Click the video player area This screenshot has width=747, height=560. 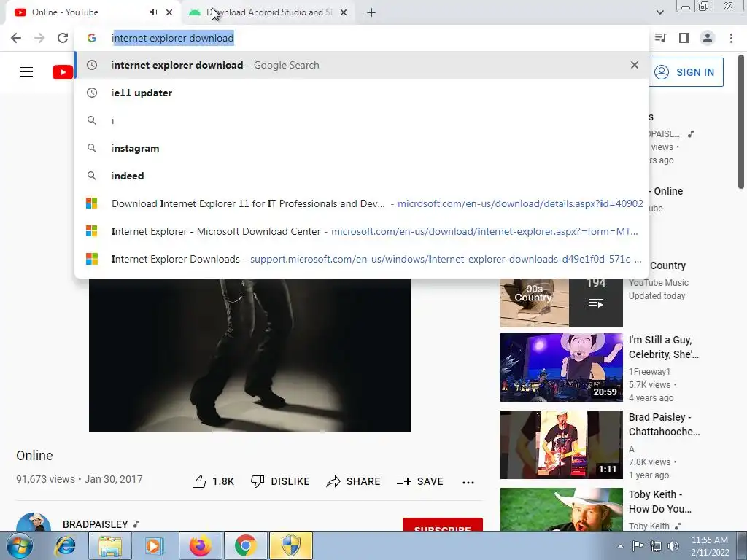coord(249,355)
